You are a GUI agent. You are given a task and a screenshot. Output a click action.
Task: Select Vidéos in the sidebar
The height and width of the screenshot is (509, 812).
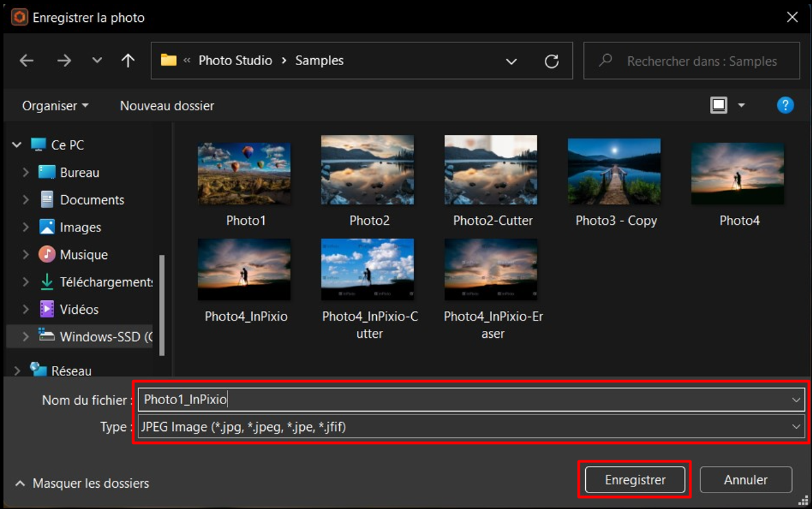(79, 310)
